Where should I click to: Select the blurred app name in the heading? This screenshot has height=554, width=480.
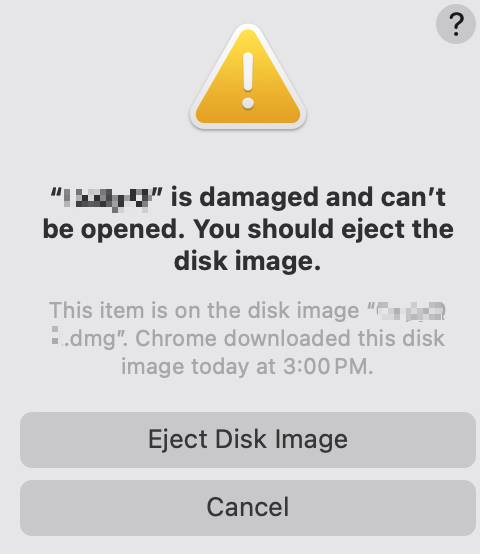(x=106, y=199)
